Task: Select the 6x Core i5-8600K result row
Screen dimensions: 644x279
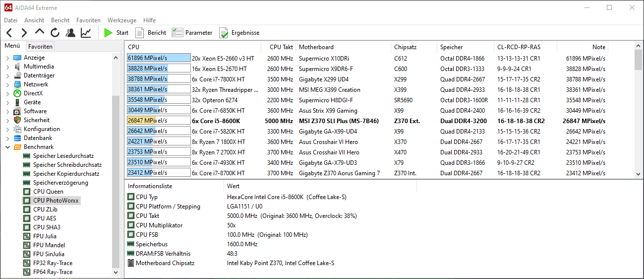Action: [379, 121]
